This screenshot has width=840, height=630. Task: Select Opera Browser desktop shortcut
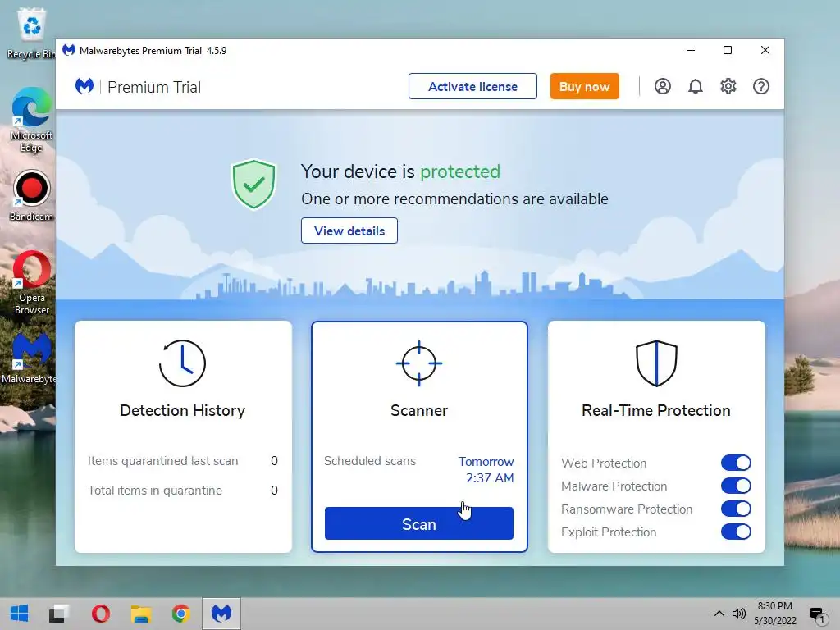[x=31, y=283]
